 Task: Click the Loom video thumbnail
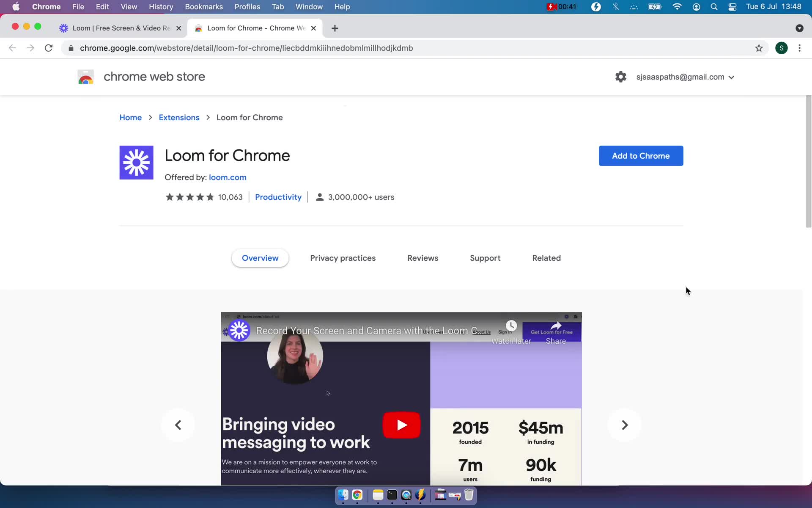[401, 399]
